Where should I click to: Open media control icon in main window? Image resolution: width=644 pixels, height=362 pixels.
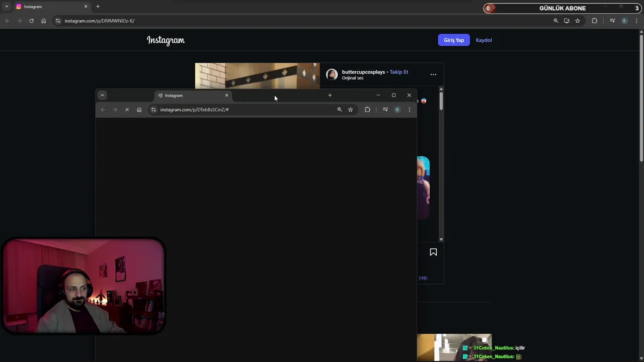coord(612,21)
